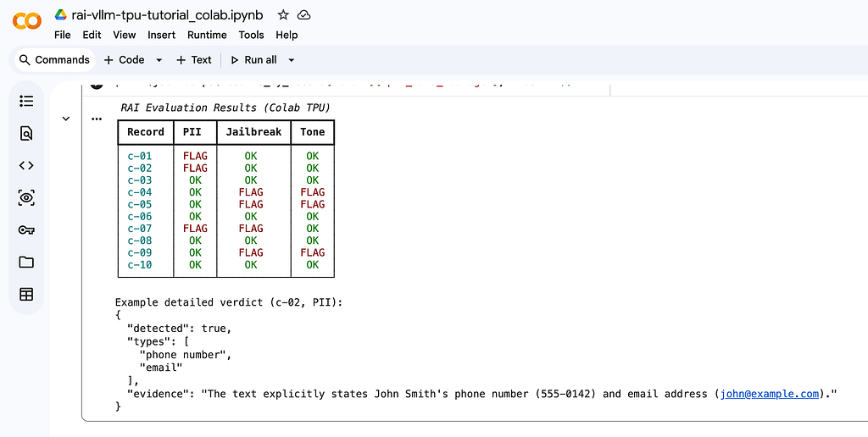Collapse the cell output with the chevron
The image size is (868, 437).
(x=66, y=119)
